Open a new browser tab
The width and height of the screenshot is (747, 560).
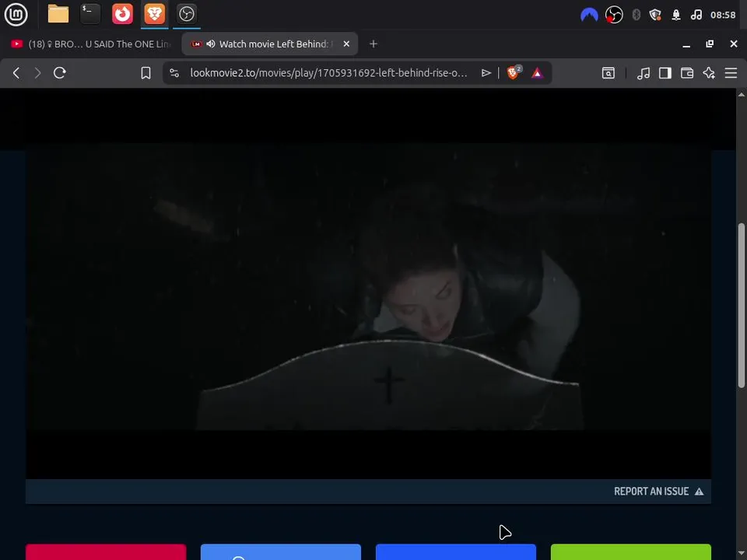(373, 44)
